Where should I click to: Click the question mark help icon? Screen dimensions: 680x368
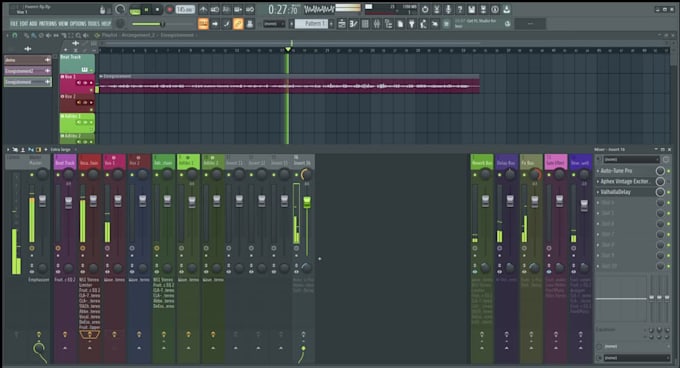coord(460,9)
